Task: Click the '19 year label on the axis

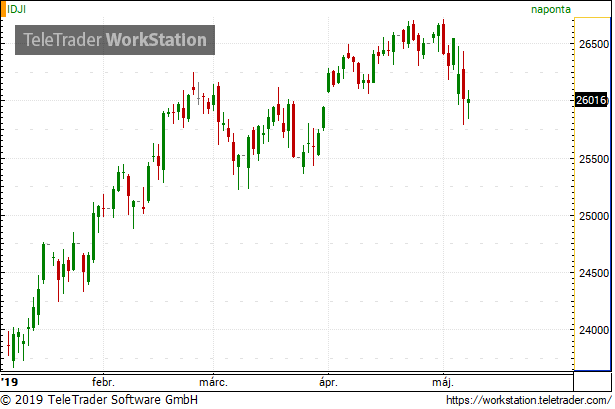Action: (x=9, y=382)
